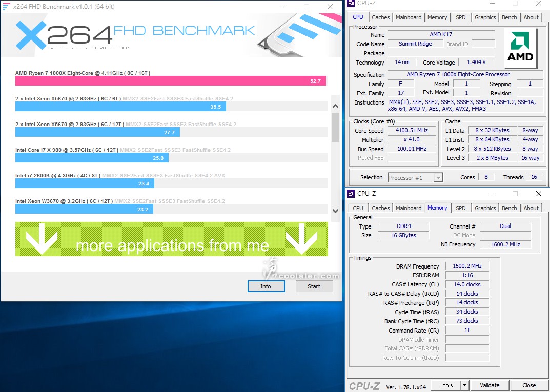Click the NB Frequency '1600.2 MHz' value
This screenshot has height=392, width=550.
(505, 244)
